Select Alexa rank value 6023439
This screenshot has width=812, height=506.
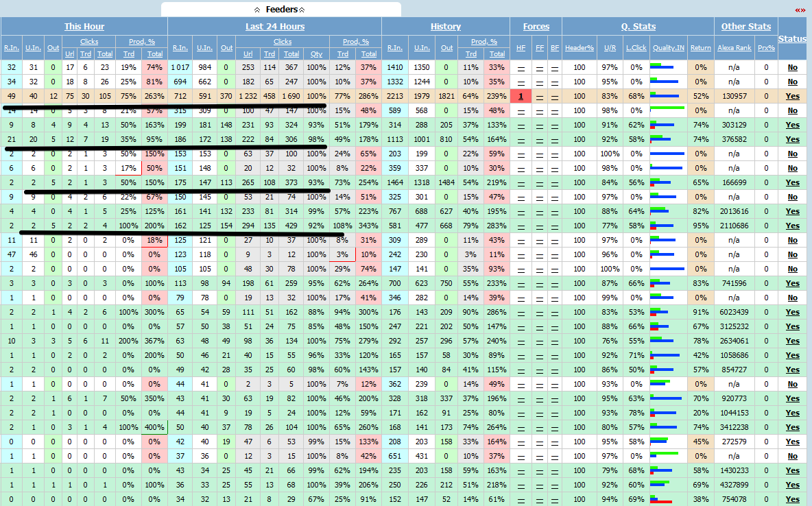point(735,312)
